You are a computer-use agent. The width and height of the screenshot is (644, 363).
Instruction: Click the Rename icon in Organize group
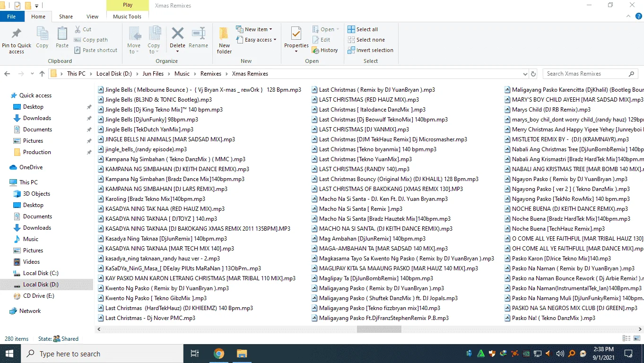[x=198, y=34]
